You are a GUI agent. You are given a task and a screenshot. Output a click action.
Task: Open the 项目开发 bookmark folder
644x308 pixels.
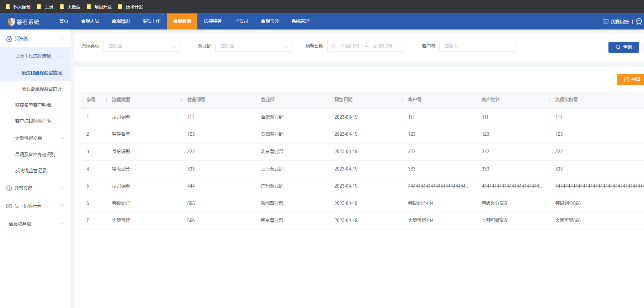(99, 7)
